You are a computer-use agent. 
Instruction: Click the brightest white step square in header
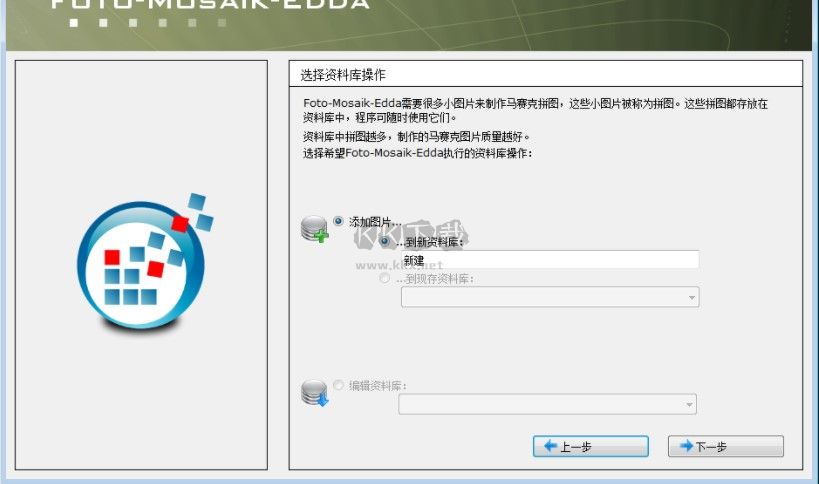click(74, 23)
